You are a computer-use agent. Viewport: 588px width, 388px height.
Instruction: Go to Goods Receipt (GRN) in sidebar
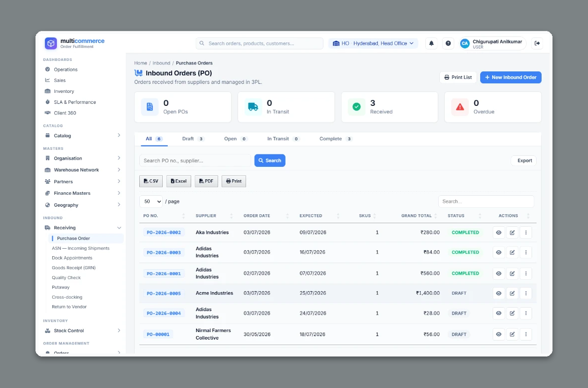pyautogui.click(x=74, y=268)
